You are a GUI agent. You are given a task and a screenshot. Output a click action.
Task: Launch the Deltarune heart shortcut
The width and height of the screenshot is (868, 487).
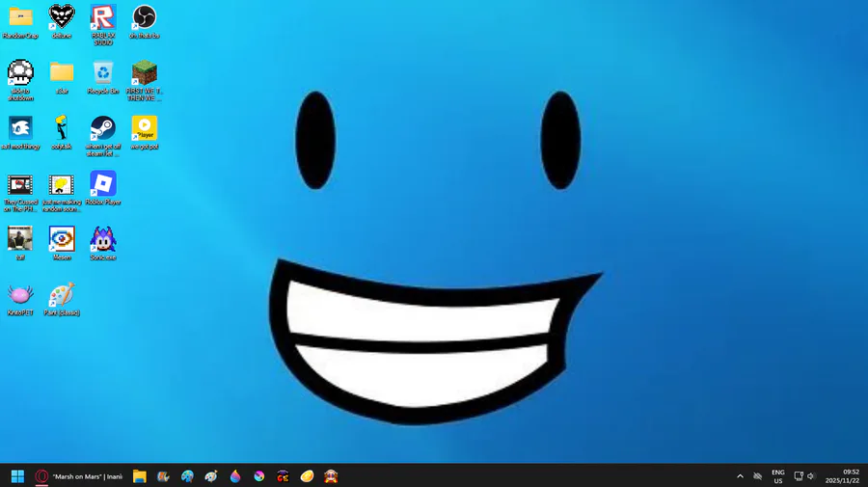pos(62,17)
